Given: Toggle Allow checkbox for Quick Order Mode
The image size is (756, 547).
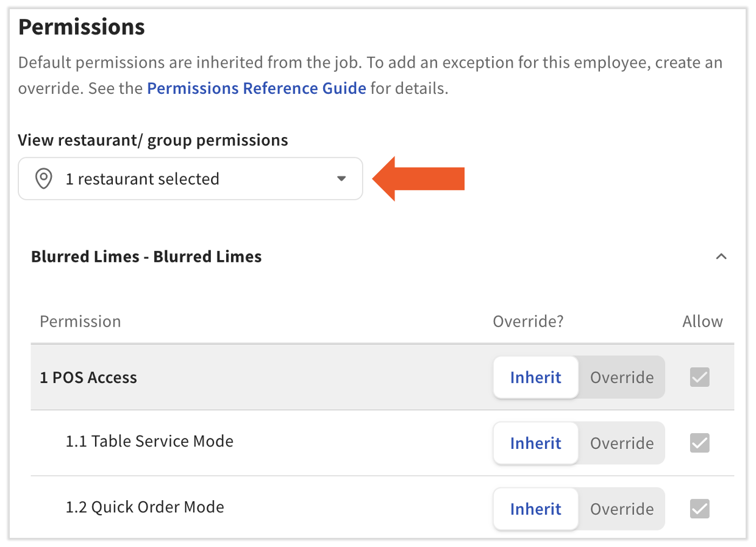Looking at the screenshot, I should pos(699,509).
